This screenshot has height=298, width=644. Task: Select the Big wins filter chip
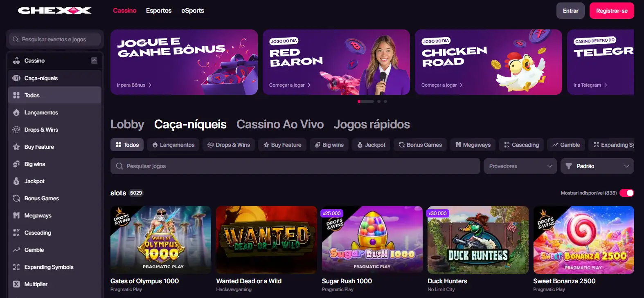click(x=329, y=145)
